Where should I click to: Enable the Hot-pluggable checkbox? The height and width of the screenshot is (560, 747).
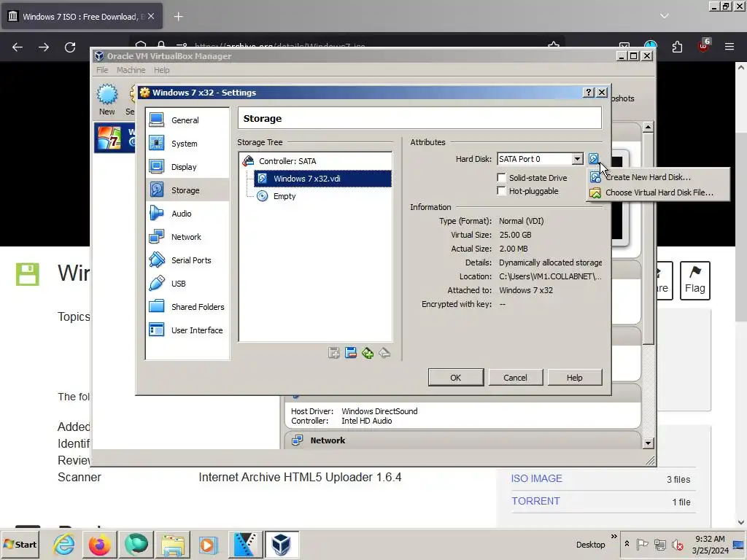pos(501,191)
